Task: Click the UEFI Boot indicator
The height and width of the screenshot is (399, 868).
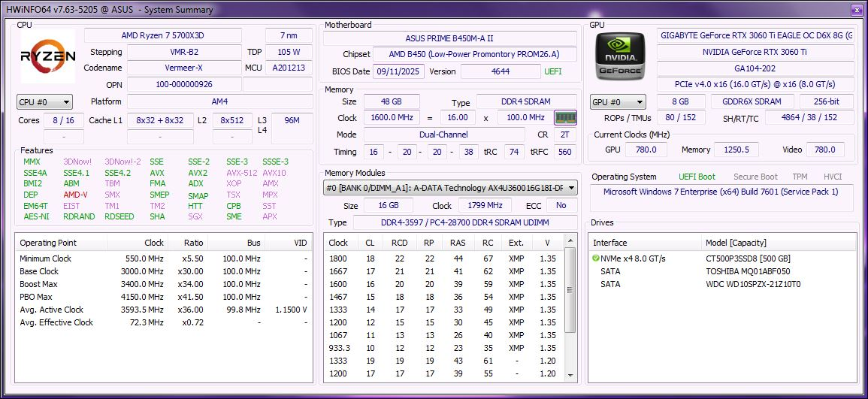Action: tap(697, 177)
